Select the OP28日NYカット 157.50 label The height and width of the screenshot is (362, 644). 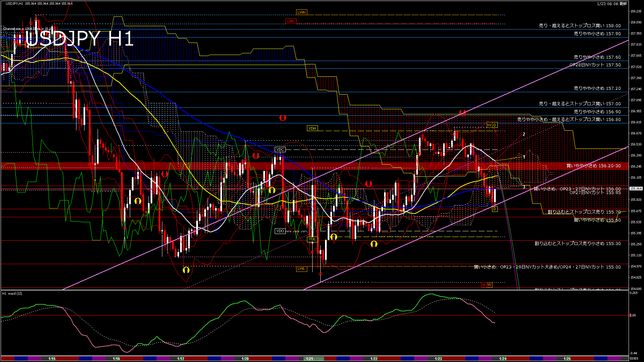tap(595, 65)
